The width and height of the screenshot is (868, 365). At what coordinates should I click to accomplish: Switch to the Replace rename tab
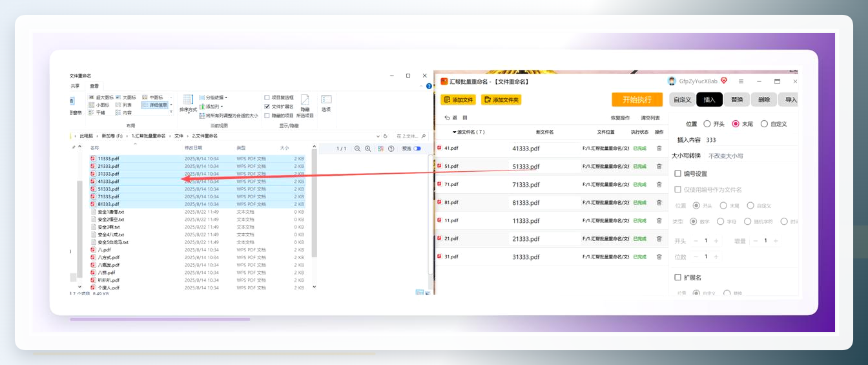point(737,99)
